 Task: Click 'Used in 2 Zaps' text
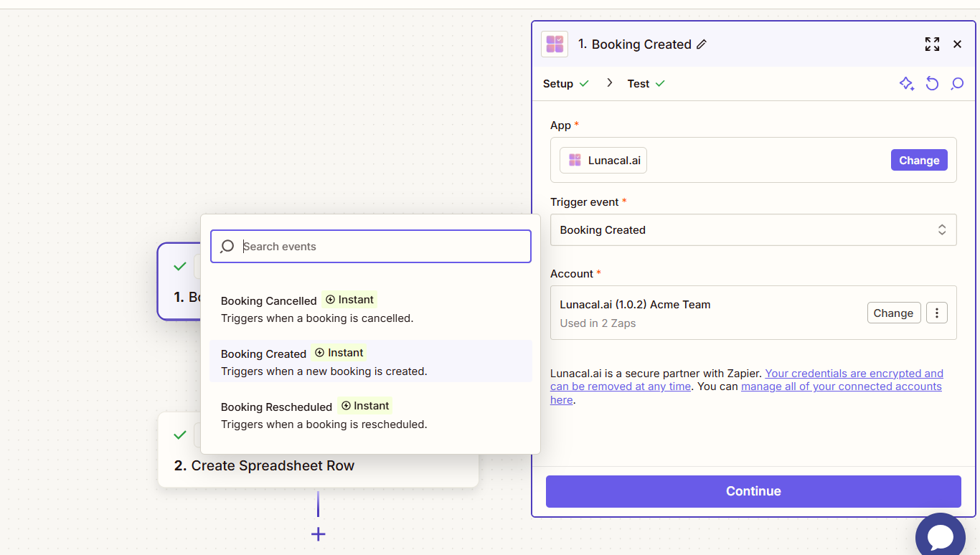click(x=598, y=323)
